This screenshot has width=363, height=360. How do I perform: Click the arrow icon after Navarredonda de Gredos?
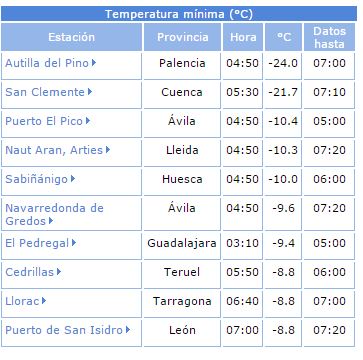click(51, 221)
